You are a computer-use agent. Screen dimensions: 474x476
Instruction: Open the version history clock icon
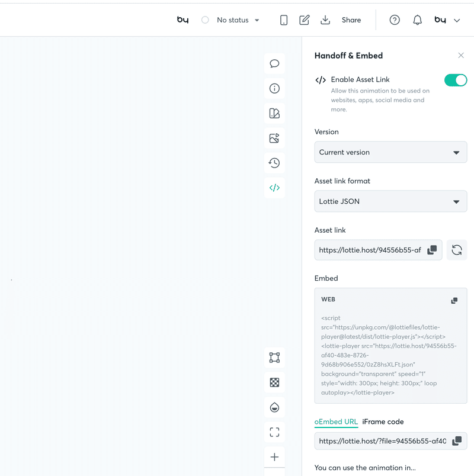click(x=274, y=163)
